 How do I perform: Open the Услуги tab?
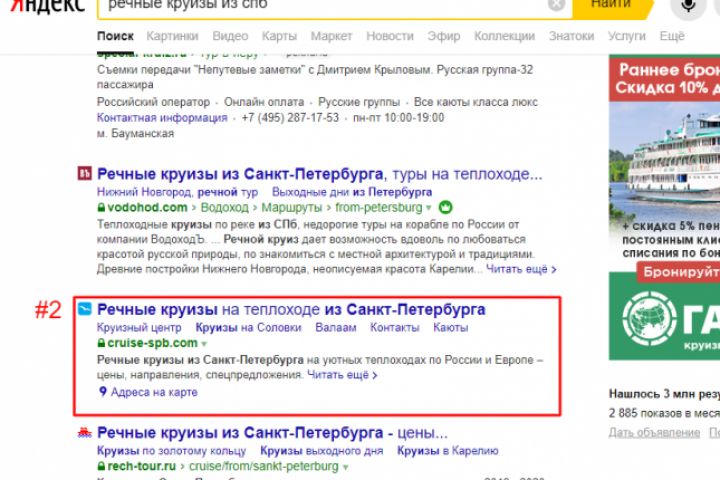[626, 36]
